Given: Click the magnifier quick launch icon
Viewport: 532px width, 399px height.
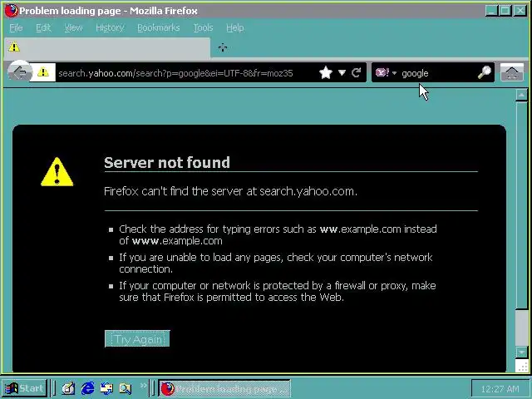Looking at the screenshot, I should pyautogui.click(x=125, y=388).
